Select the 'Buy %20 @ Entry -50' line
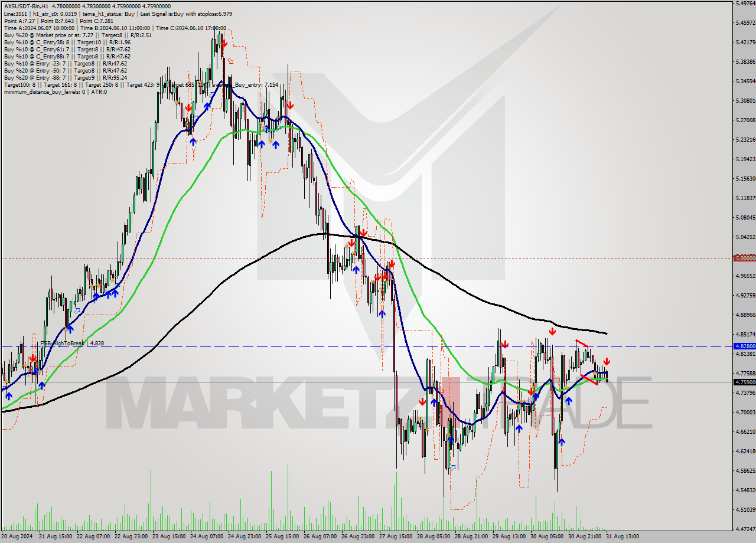The image size is (756, 543). click(x=66, y=70)
